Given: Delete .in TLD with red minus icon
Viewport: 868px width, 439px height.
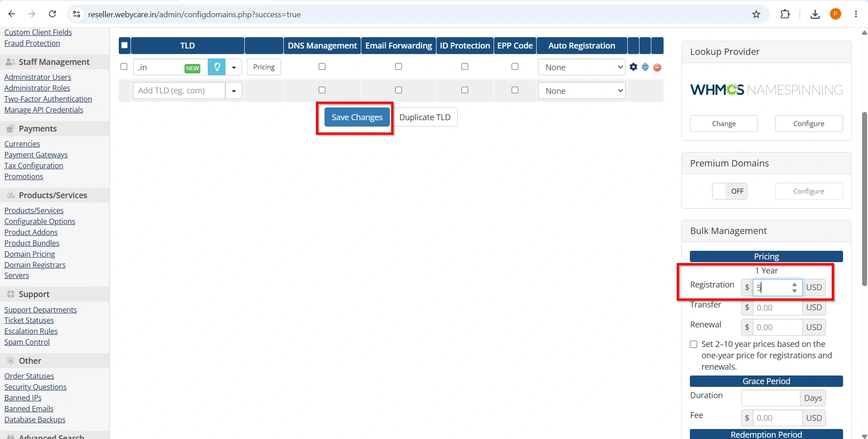Looking at the screenshot, I should 657,68.
